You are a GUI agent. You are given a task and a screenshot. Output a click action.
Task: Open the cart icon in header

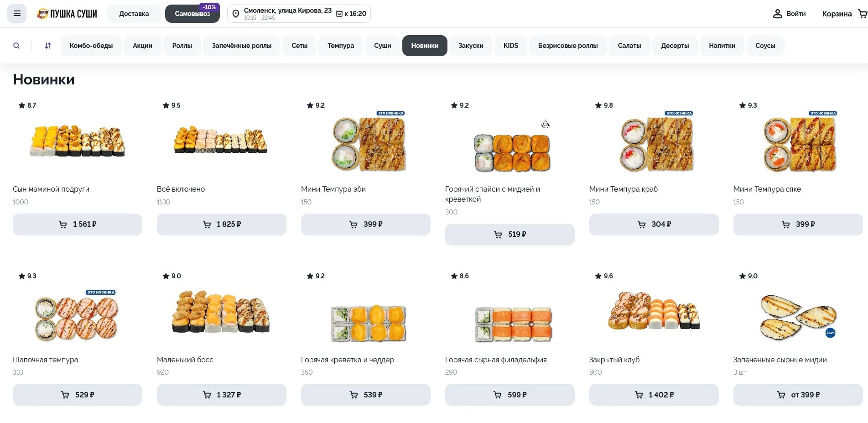pos(862,14)
